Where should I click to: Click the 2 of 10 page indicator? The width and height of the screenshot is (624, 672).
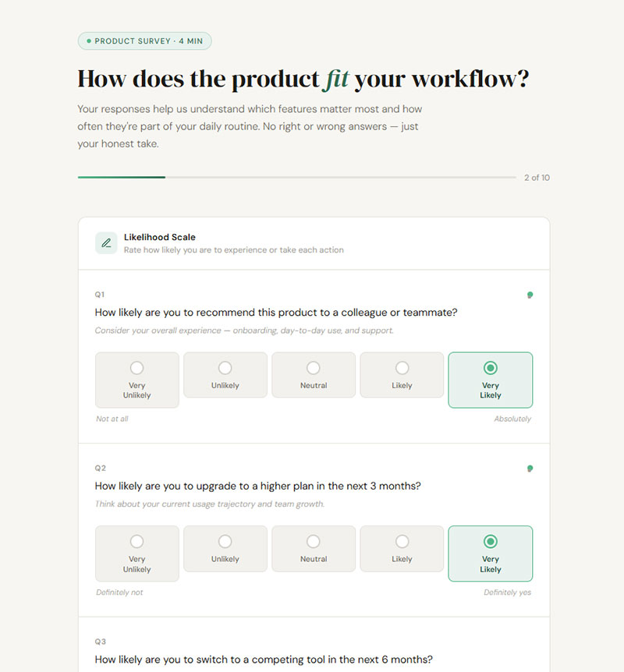[x=537, y=178]
